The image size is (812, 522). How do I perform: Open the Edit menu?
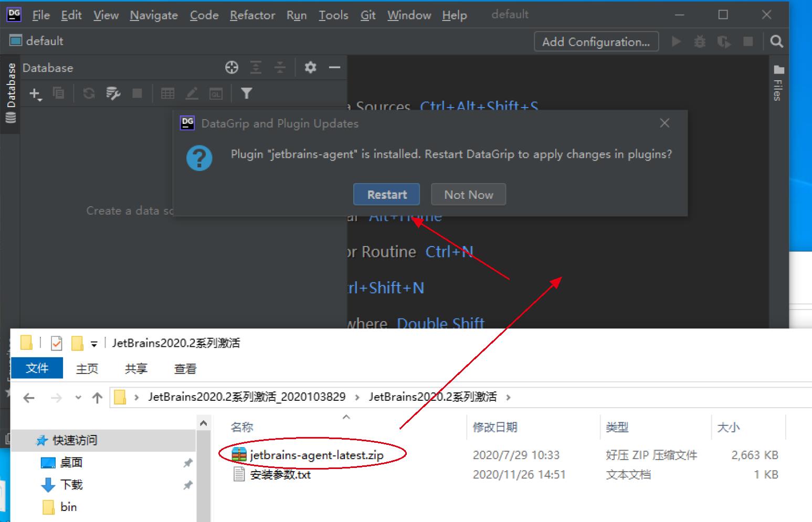[x=71, y=15]
